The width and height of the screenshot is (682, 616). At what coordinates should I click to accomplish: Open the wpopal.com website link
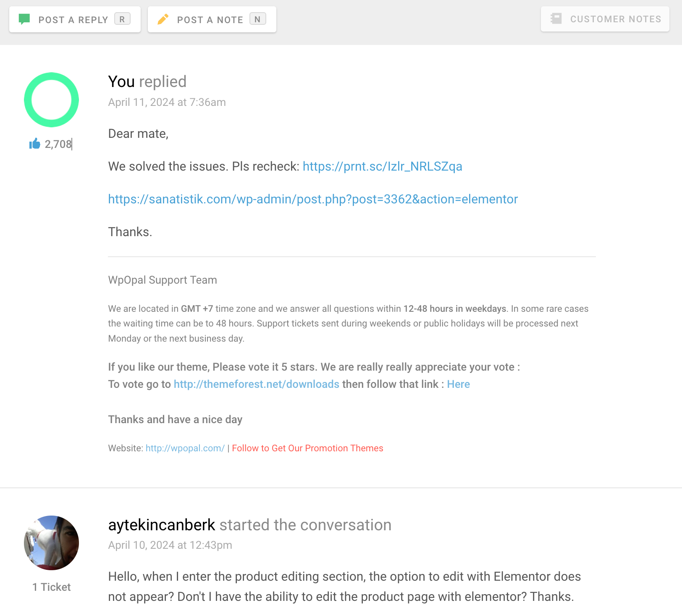(x=185, y=448)
